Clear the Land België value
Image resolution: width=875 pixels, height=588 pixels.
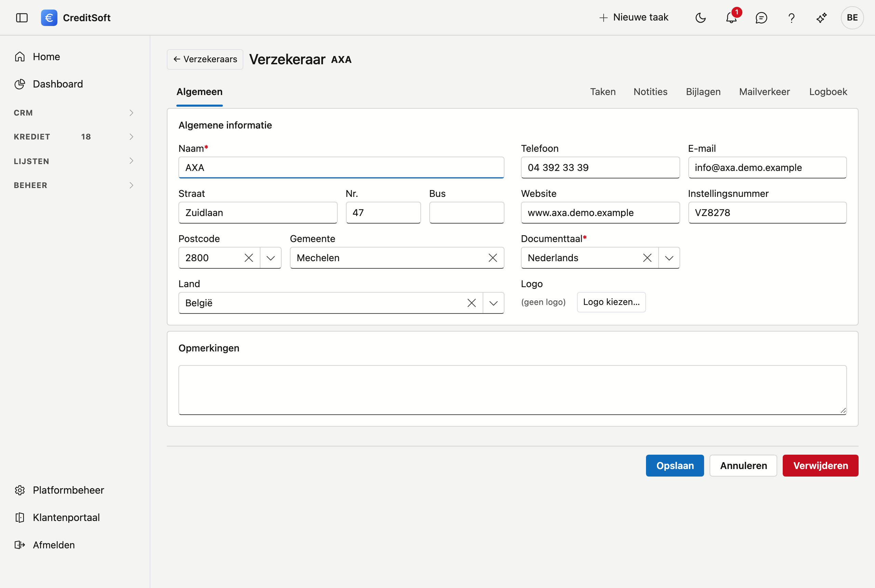click(x=471, y=303)
